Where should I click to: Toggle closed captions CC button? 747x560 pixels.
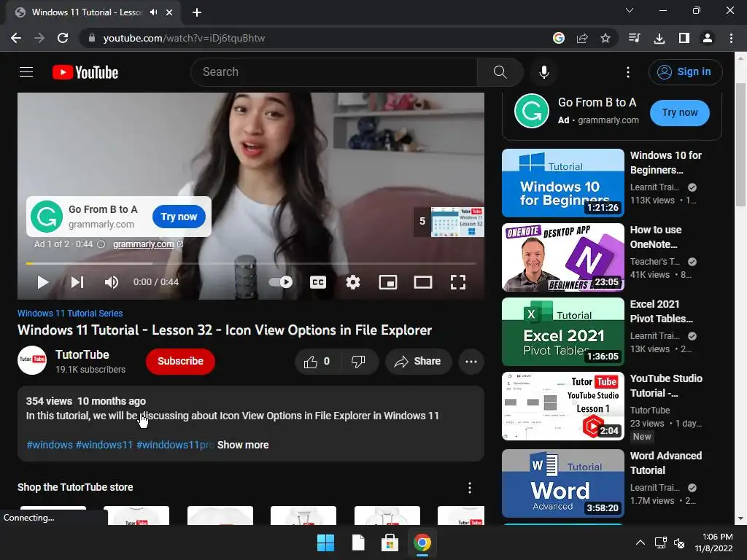pyautogui.click(x=318, y=282)
